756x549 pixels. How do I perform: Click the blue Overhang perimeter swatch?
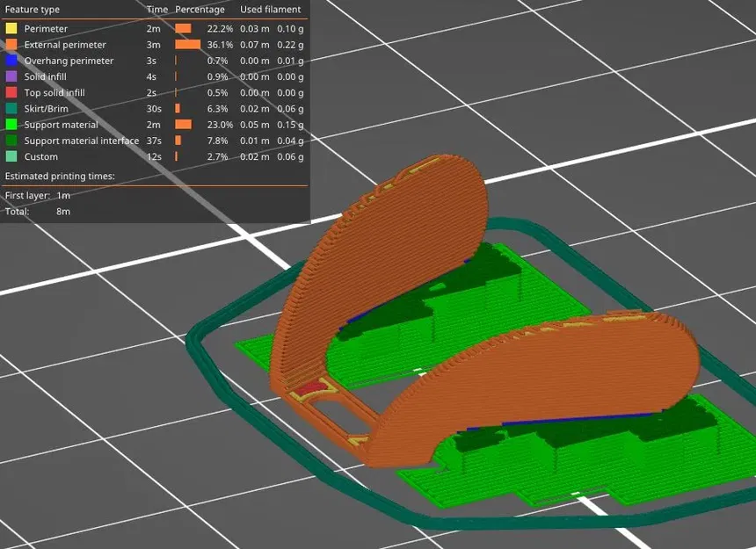(11, 61)
